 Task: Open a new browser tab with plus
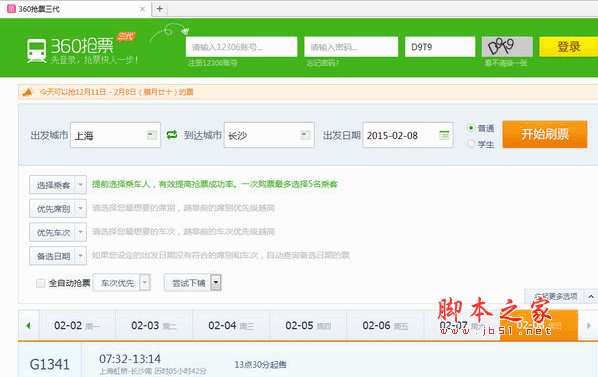tap(159, 9)
